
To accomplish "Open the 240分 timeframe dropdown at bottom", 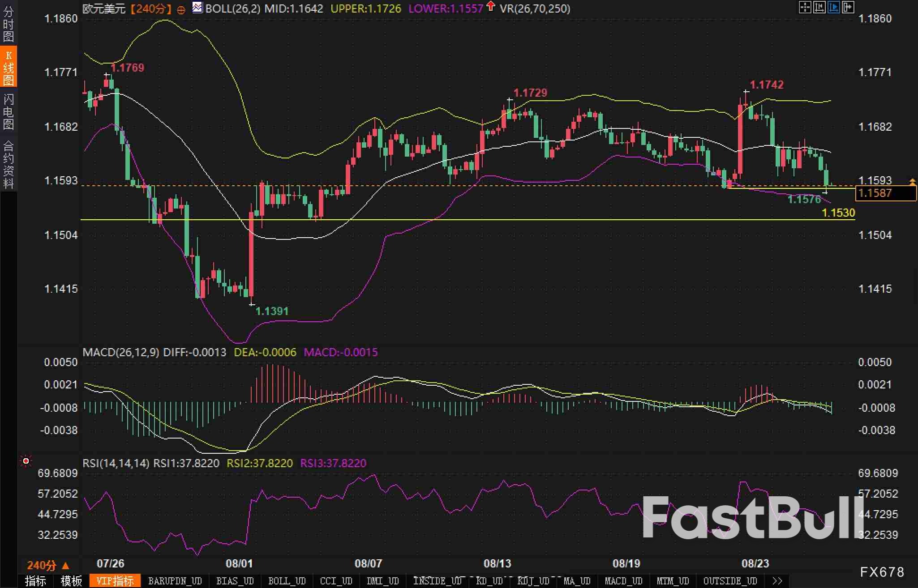I will pyautogui.click(x=48, y=566).
